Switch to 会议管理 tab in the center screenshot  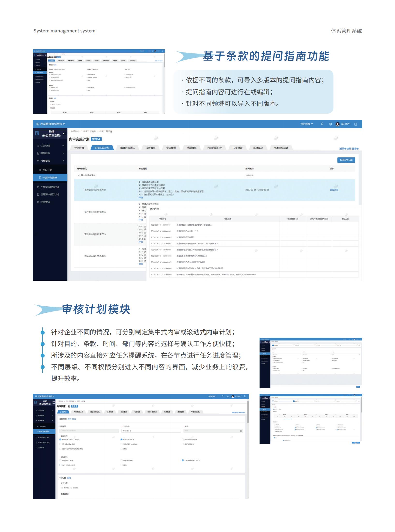171,148
